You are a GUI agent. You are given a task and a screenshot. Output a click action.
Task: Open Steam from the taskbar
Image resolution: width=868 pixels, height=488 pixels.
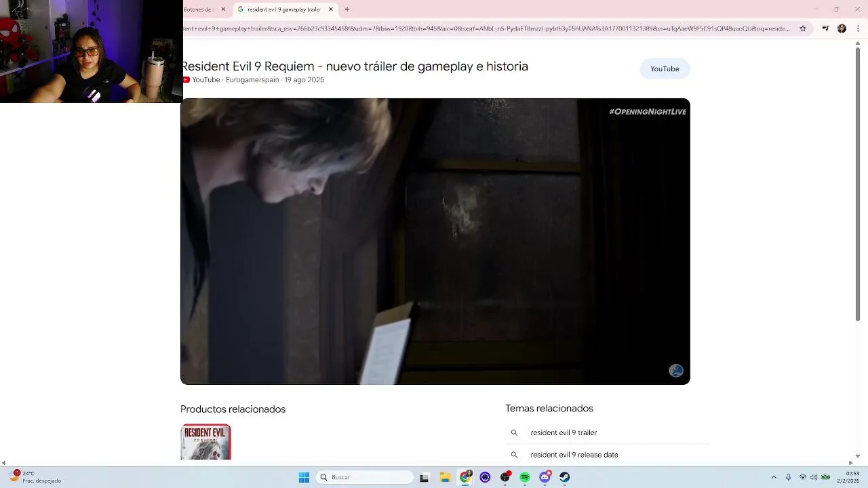coord(565,477)
